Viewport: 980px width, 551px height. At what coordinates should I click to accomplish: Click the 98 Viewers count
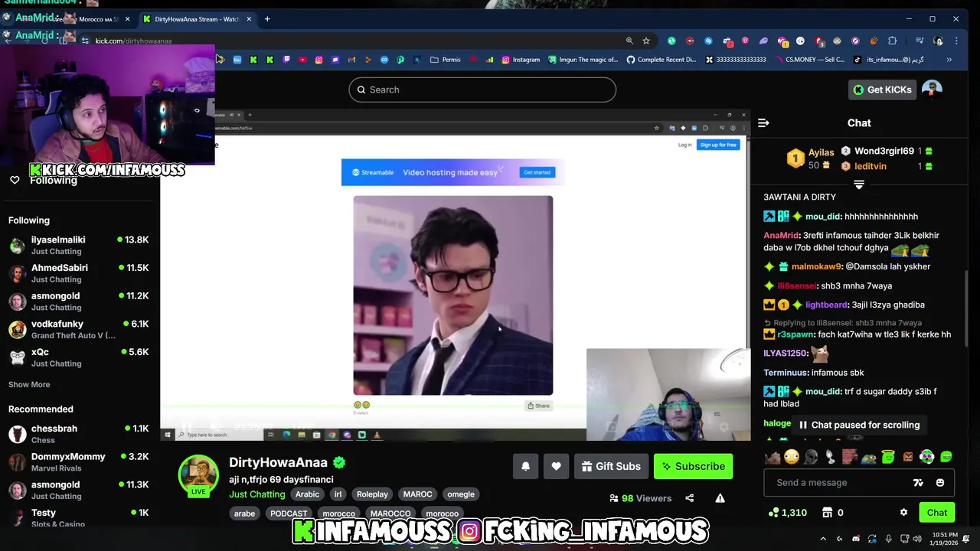tap(641, 498)
